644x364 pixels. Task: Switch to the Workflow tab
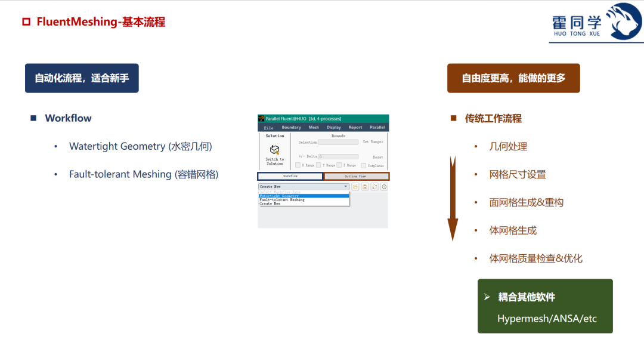(290, 176)
